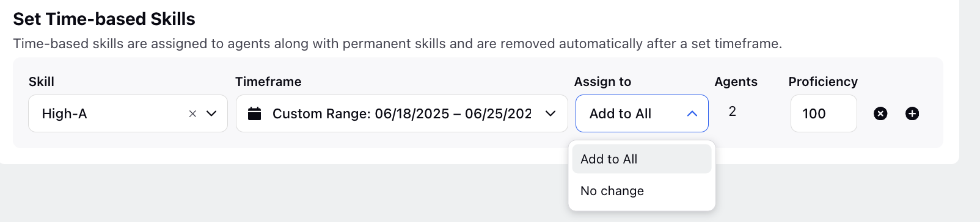Click the Skill column label
The width and height of the screenshot is (980, 222).
[42, 82]
